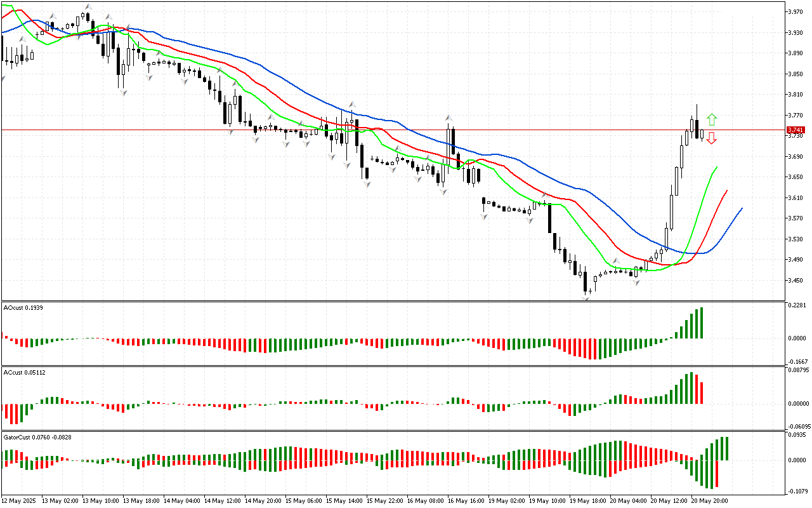Click the down fractal below the 13 May 10:00 low
This screenshot has height=508, width=812.
click(x=124, y=93)
